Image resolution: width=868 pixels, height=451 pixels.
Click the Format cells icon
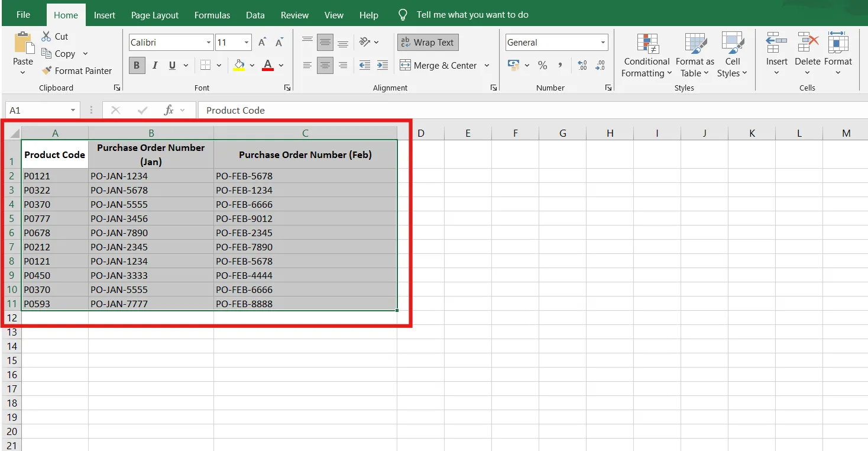[838, 43]
